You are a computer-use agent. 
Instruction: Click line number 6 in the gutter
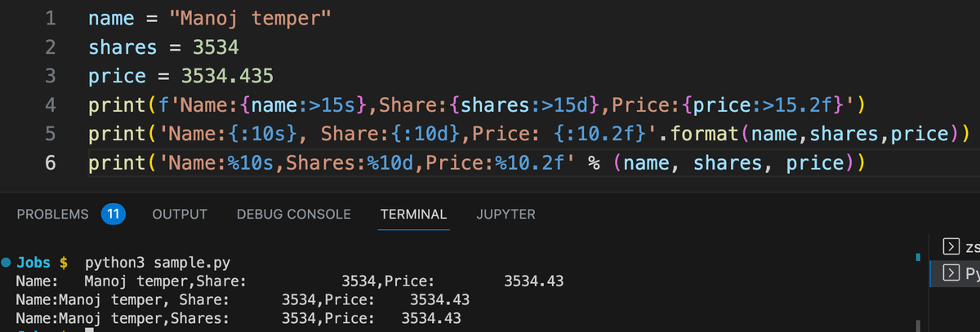click(x=49, y=163)
